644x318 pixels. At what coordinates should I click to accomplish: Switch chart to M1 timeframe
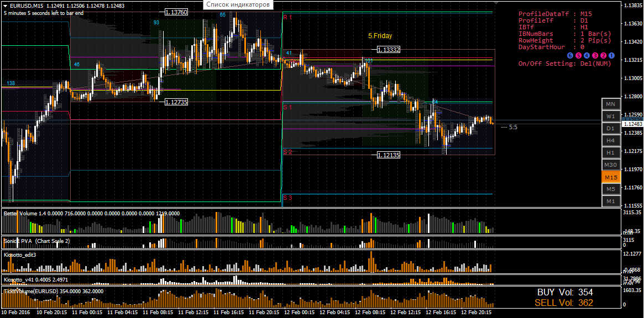pyautogui.click(x=610, y=202)
